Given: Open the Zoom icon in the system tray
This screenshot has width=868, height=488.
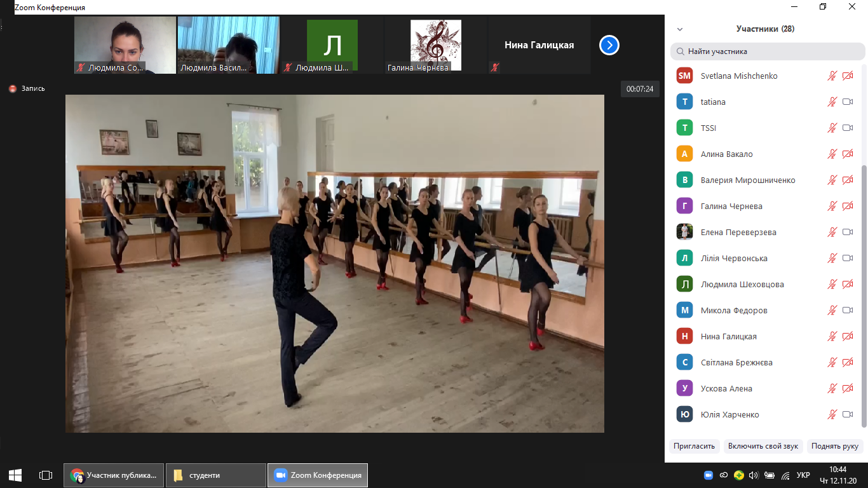Looking at the screenshot, I should [x=709, y=475].
